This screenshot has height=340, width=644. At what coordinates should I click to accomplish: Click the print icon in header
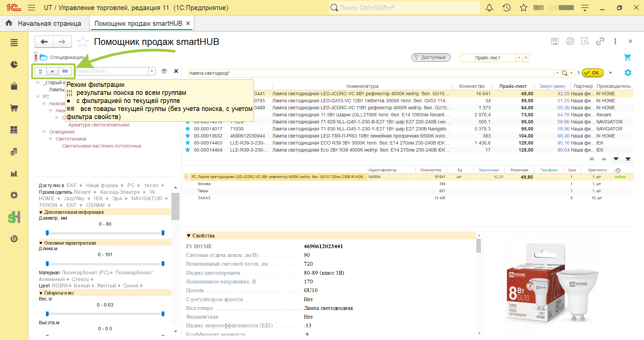(x=570, y=41)
